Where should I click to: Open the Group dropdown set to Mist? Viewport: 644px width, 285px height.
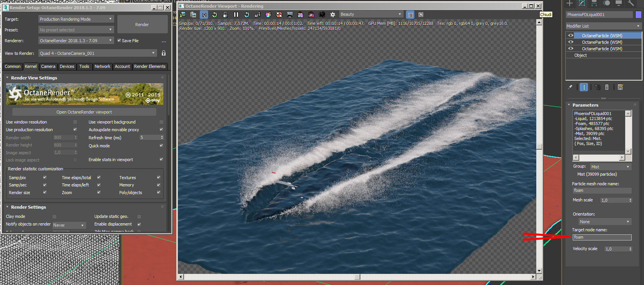point(610,167)
